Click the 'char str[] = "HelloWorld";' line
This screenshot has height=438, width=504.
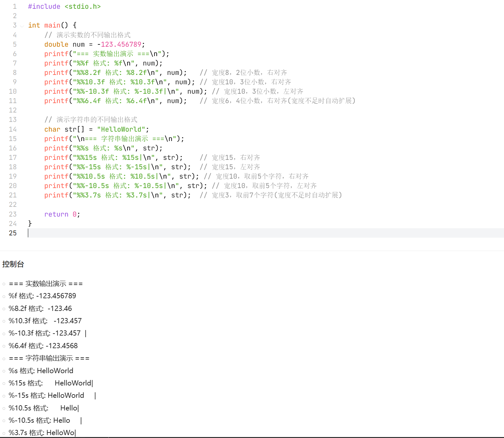point(97,129)
